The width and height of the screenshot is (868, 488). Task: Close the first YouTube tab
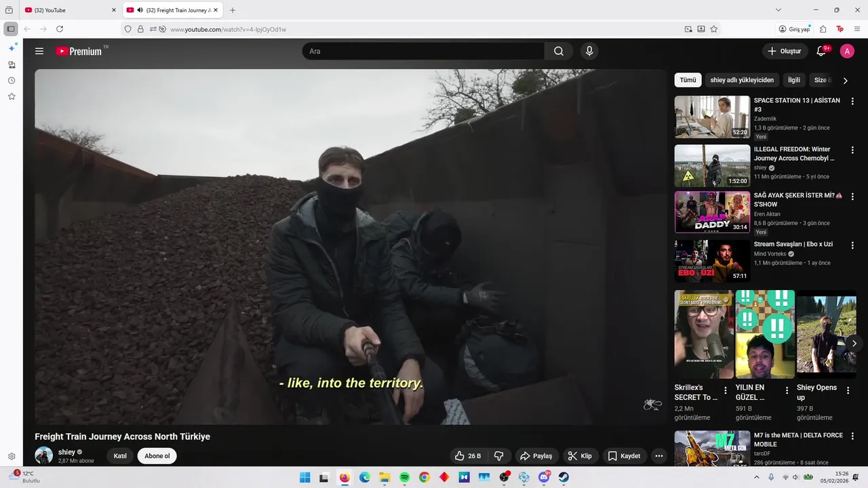tap(114, 10)
